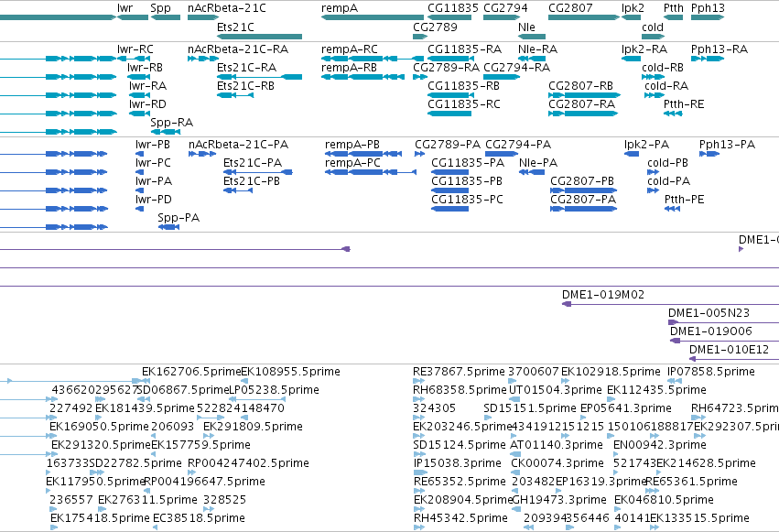Image resolution: width=779 pixels, height=532 pixels.
Task: Select the rempA-RB transcript
Action: click(x=362, y=77)
